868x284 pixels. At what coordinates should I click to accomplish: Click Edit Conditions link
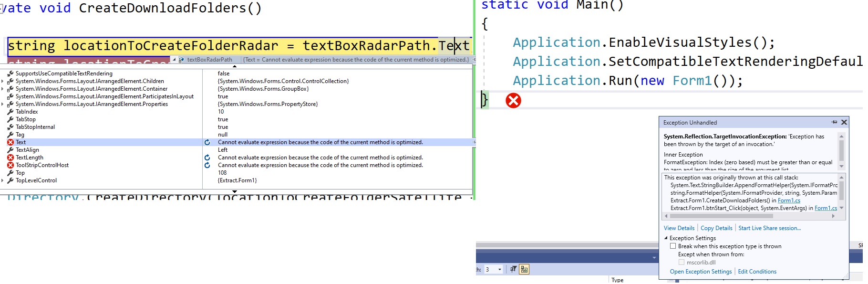(757, 272)
